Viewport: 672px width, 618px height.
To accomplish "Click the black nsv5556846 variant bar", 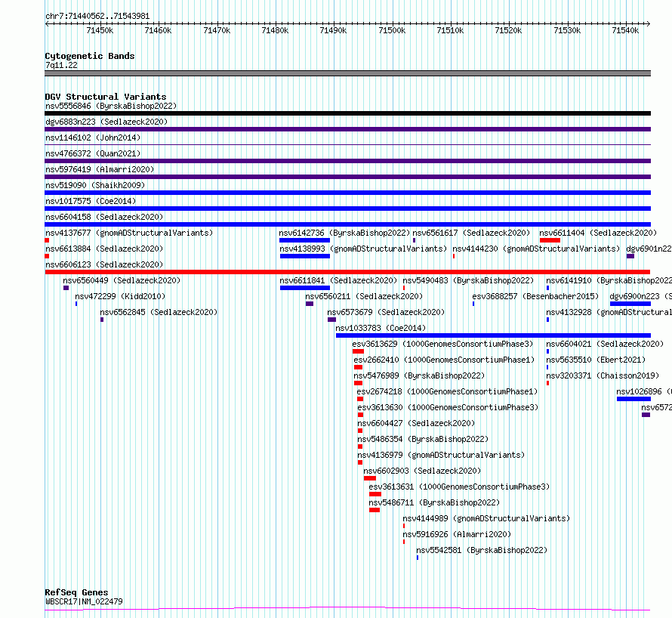I will pyautogui.click(x=347, y=113).
